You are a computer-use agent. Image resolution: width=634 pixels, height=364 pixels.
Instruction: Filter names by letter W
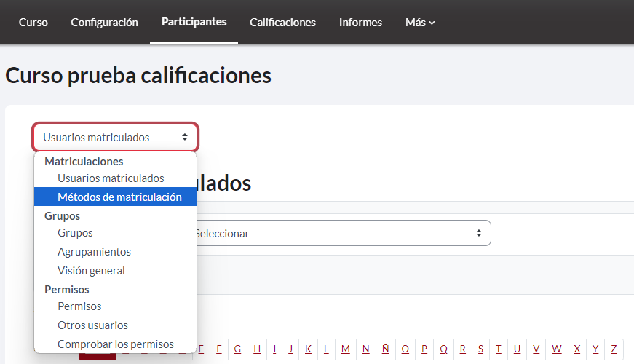pyautogui.click(x=557, y=349)
